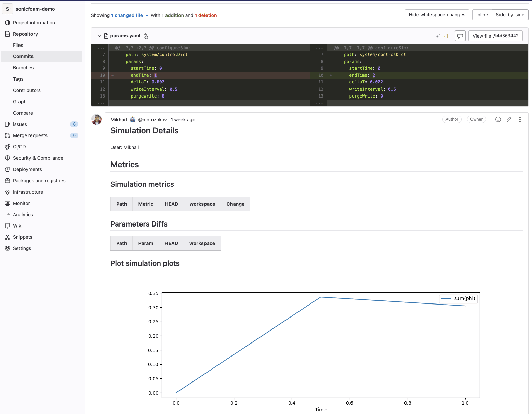This screenshot has width=532, height=414.
Task: Open the Merge requests page
Action: pos(30,135)
